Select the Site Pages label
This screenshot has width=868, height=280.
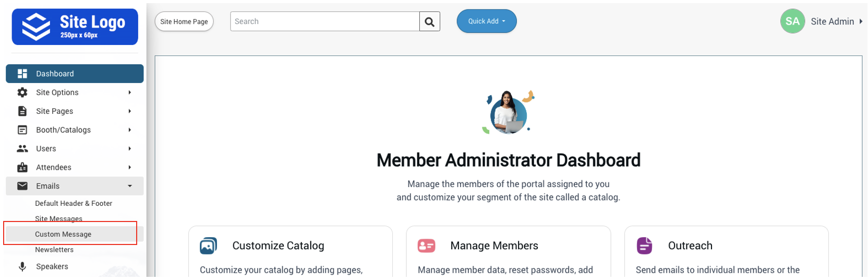pyautogui.click(x=55, y=111)
